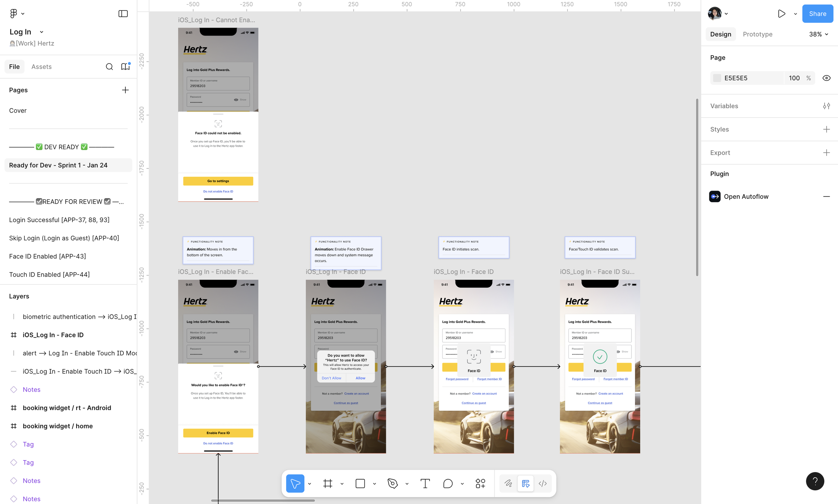Click the Share button
Viewport: 838px width, 504px height.
(x=817, y=14)
